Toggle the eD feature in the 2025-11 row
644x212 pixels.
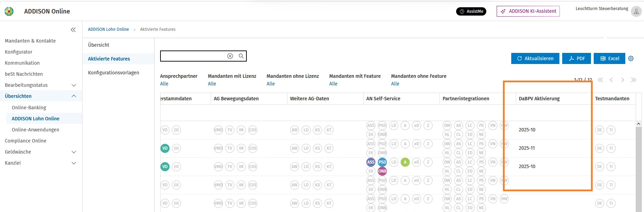(x=417, y=144)
